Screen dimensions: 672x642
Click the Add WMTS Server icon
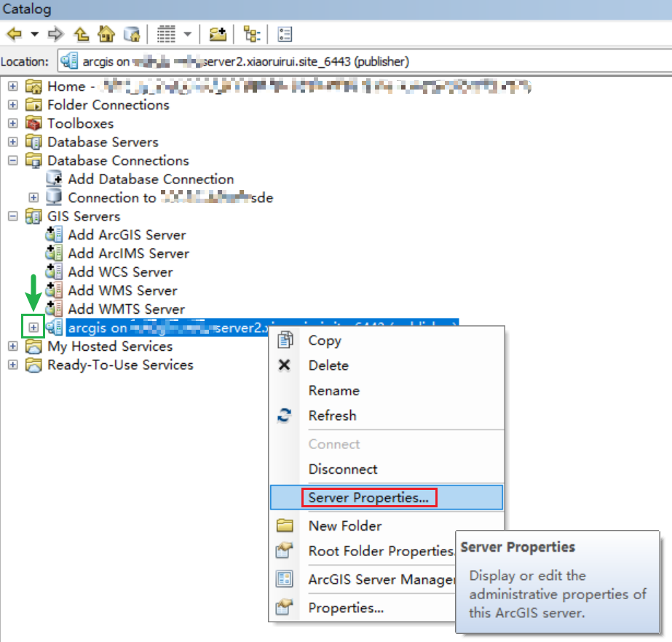54,309
